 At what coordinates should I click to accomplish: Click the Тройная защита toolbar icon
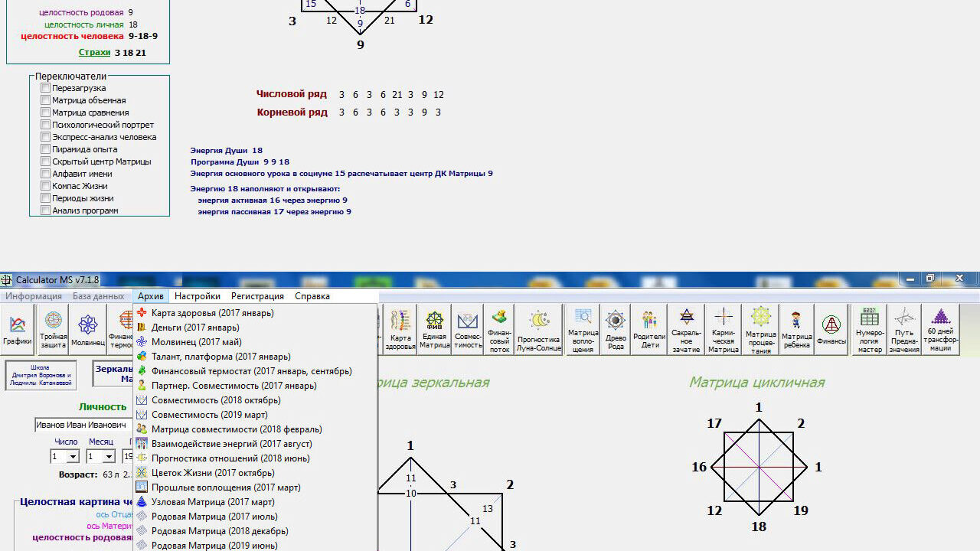53,330
